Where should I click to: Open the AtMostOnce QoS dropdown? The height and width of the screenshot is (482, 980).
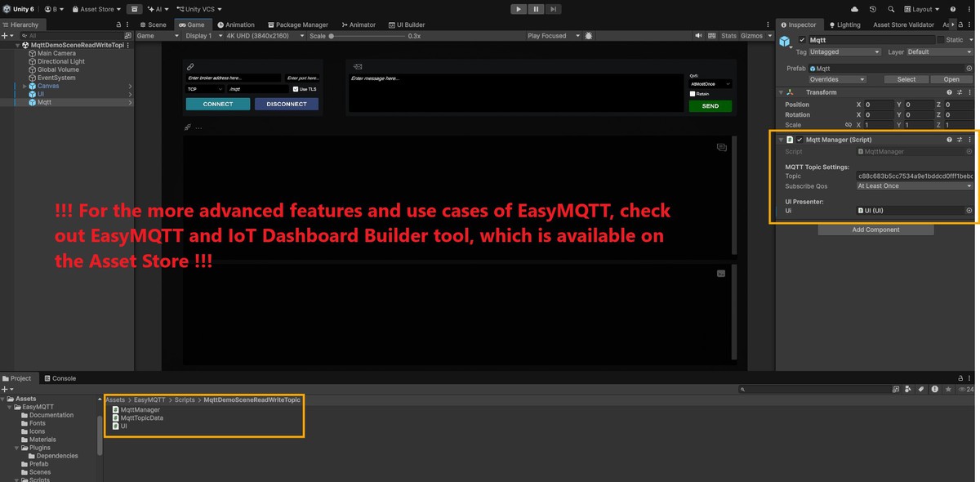(x=710, y=83)
